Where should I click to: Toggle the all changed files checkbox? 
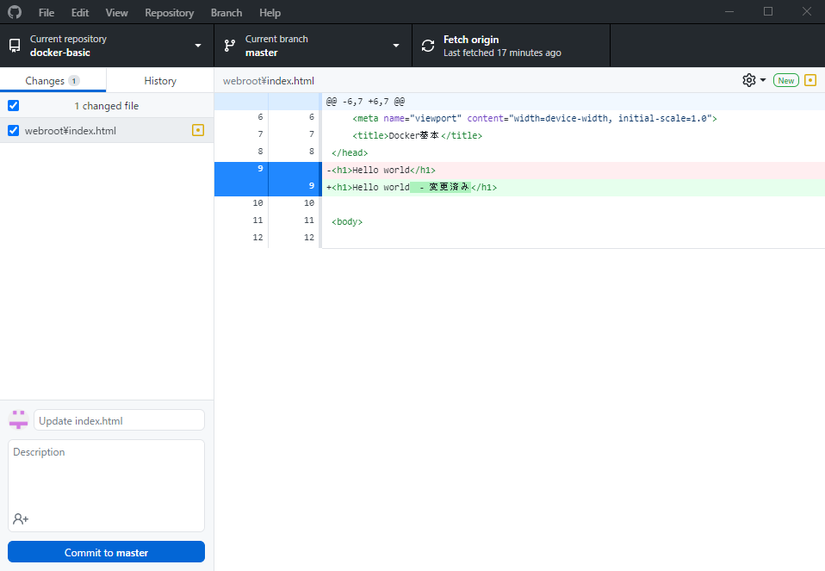pyautogui.click(x=13, y=106)
